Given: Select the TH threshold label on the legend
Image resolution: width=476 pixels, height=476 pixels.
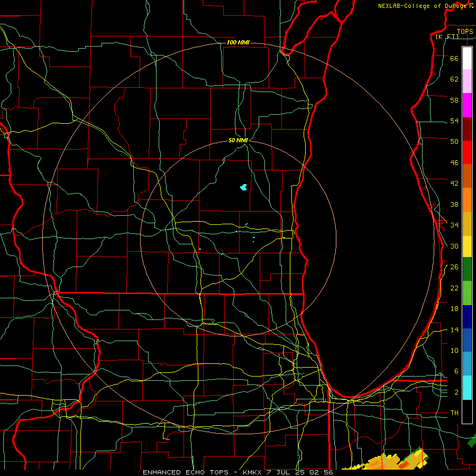Looking at the screenshot, I should 454,413.
